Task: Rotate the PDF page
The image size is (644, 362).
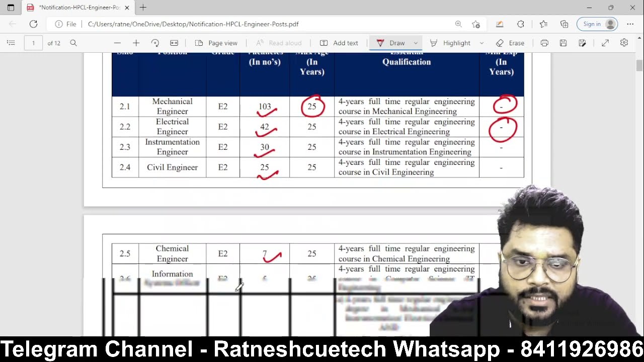Action: point(155,43)
